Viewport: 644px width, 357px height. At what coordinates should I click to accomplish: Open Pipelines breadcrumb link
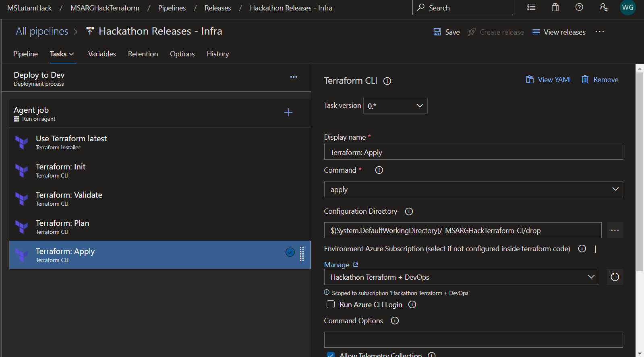pos(172,8)
